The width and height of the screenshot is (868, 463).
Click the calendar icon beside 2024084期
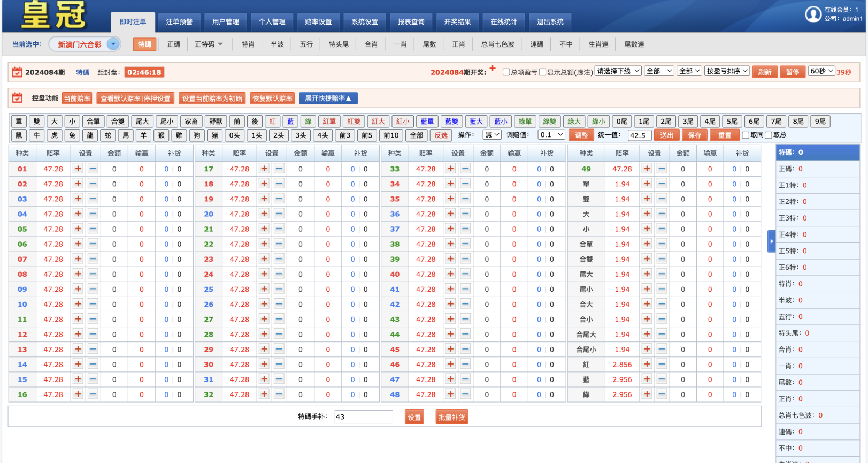(17, 72)
